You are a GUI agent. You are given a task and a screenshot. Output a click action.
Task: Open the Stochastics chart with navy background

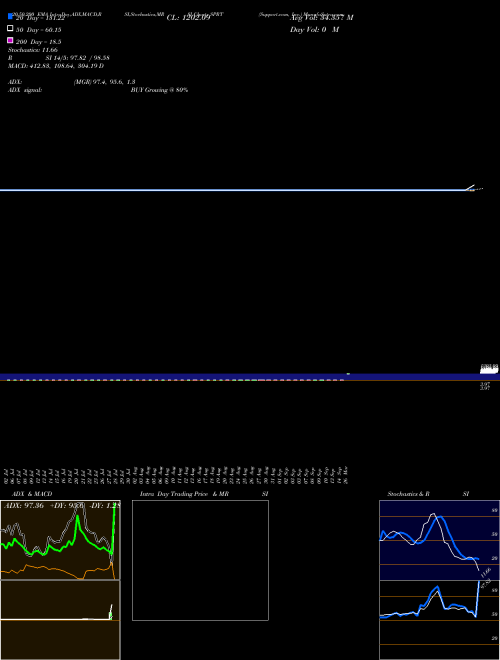(x=439, y=540)
